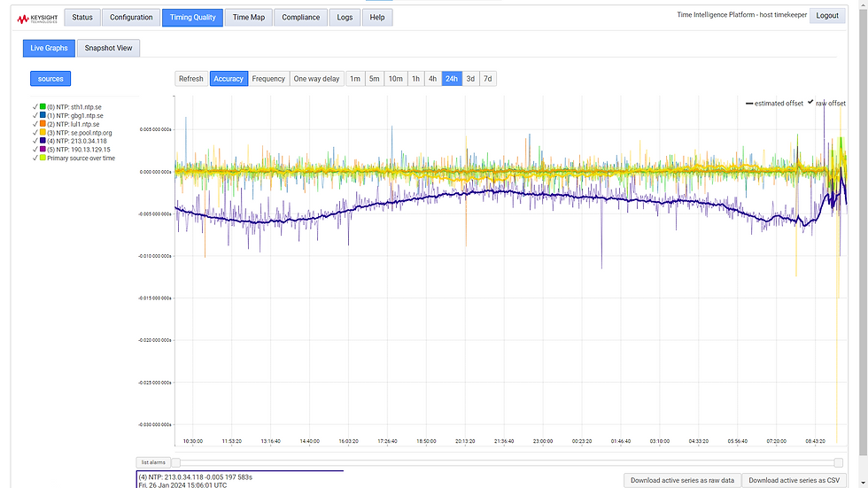Click the Time Intelligence Platform host text

[x=742, y=15]
